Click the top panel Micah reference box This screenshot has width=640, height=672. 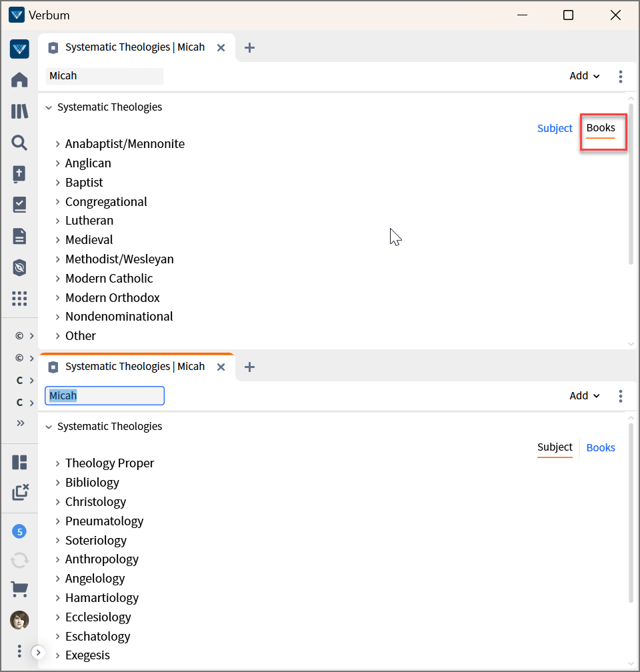pyautogui.click(x=105, y=76)
